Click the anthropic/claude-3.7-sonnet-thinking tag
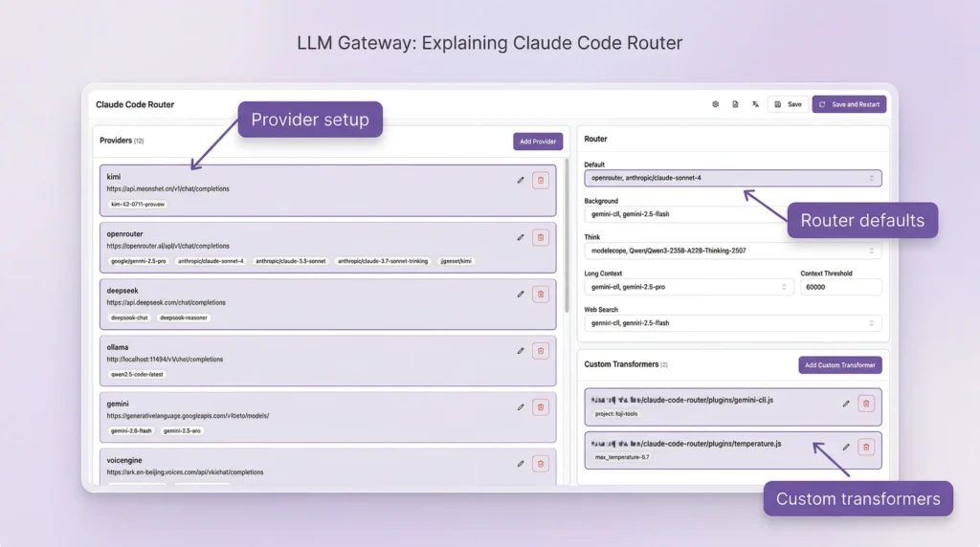 coord(383,261)
